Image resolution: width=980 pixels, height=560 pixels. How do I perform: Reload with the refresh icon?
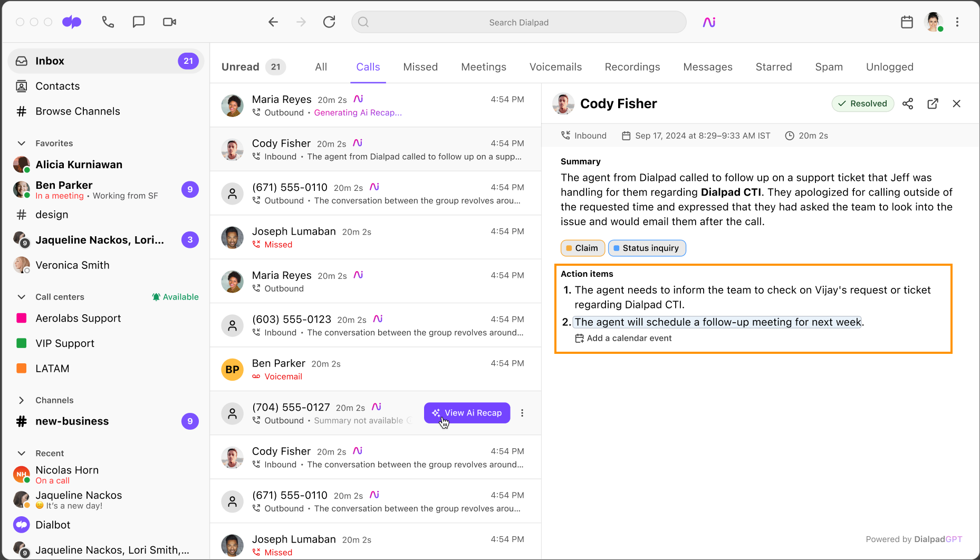(329, 22)
